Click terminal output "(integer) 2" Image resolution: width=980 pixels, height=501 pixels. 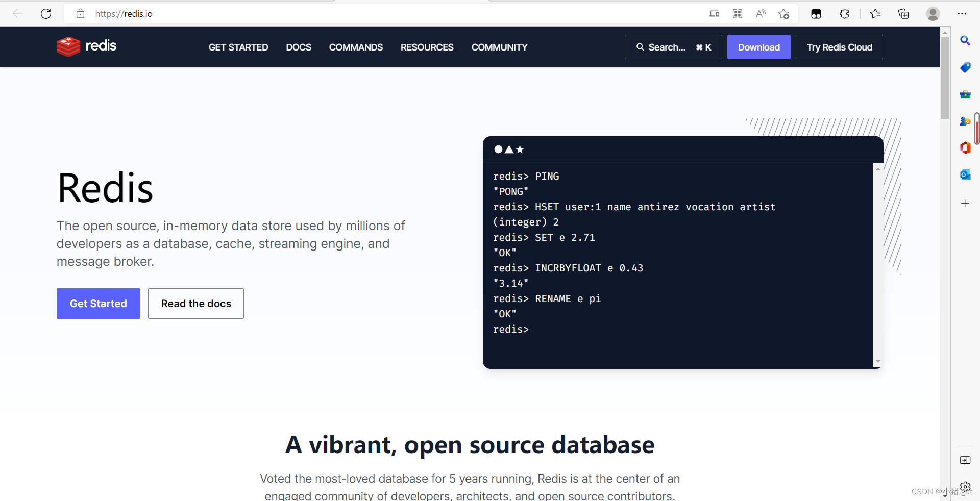pyautogui.click(x=526, y=222)
